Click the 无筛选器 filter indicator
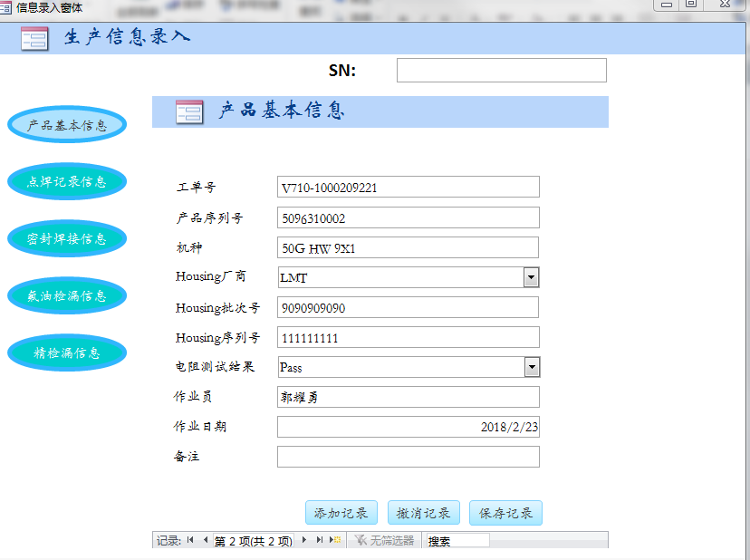Screen dimensions: 750x560 point(385,540)
